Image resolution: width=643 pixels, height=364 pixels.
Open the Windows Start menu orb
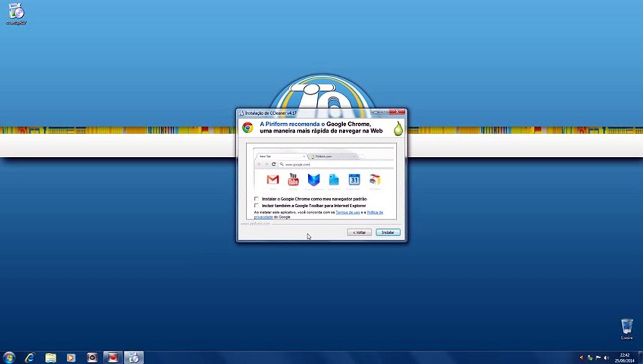pyautogui.click(x=9, y=357)
